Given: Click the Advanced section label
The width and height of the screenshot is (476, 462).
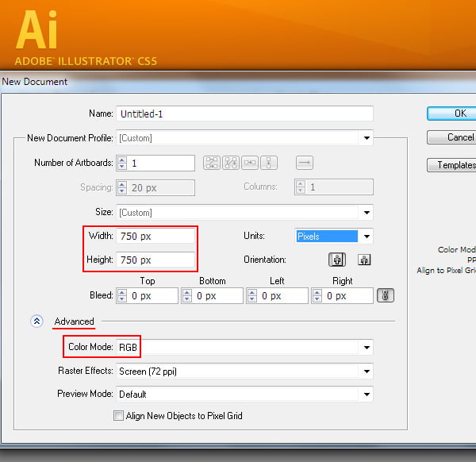Looking at the screenshot, I should coord(74,321).
